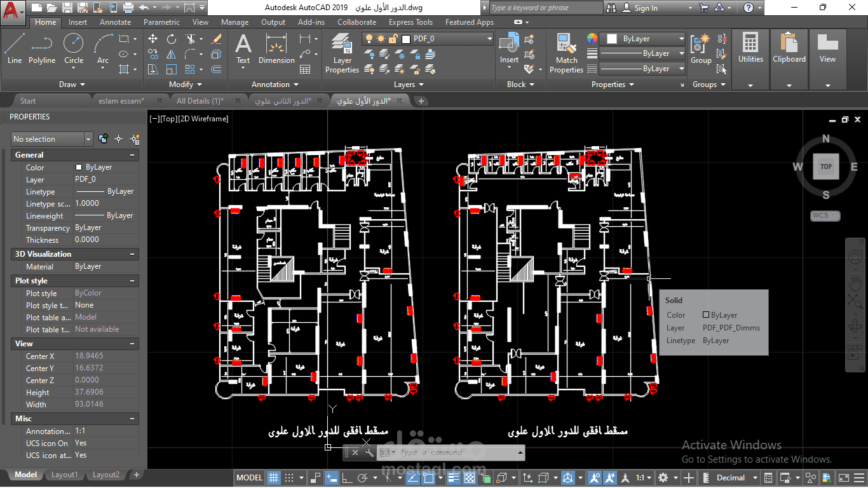Click the white layer color swatch for PDF_0

[x=406, y=39]
